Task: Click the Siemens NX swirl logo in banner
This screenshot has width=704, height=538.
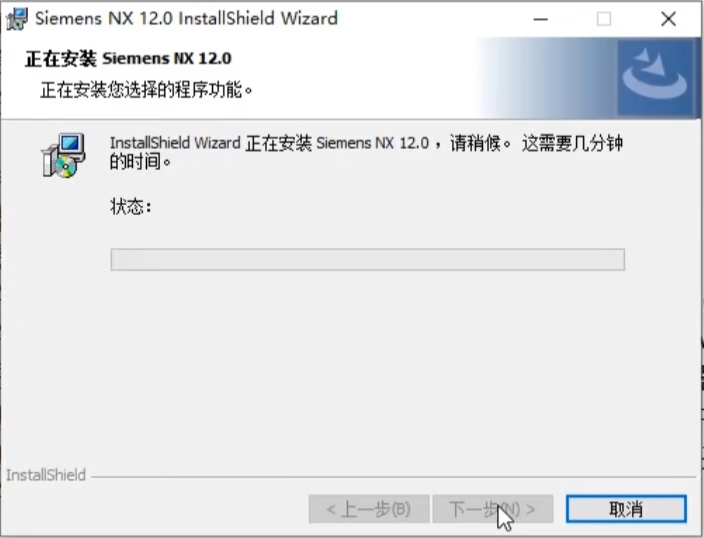Action: pyautogui.click(x=656, y=77)
